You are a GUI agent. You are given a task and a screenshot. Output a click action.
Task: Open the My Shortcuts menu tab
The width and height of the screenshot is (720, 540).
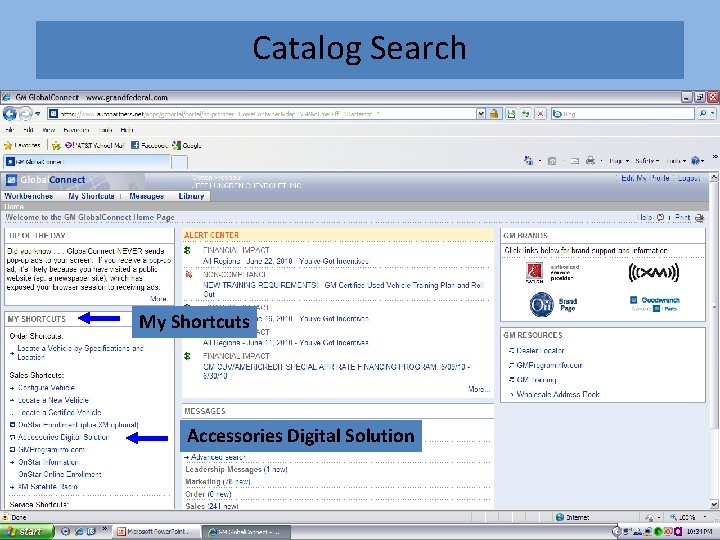[91, 196]
